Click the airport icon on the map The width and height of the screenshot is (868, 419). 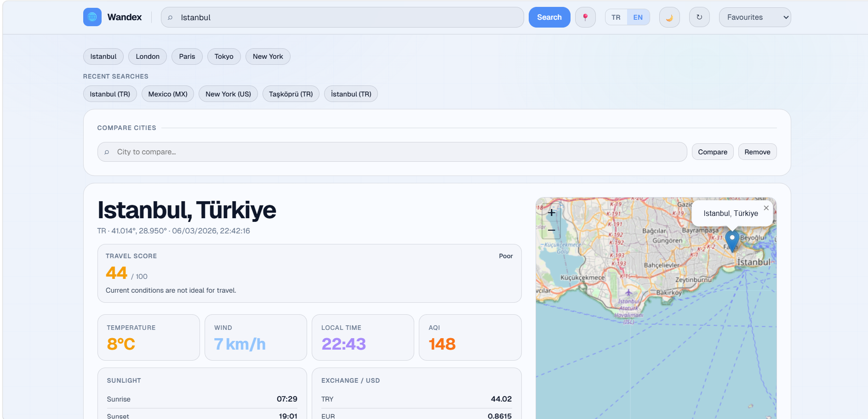click(628, 293)
